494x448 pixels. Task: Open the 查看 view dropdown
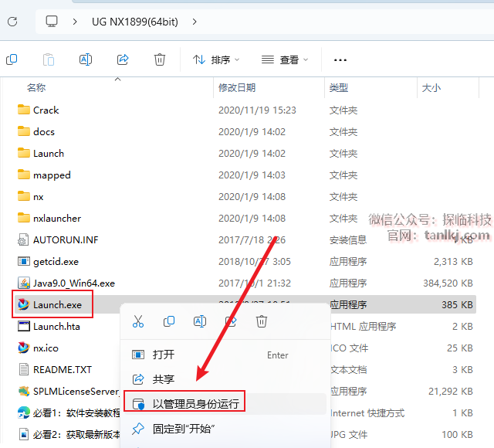pyautogui.click(x=285, y=59)
